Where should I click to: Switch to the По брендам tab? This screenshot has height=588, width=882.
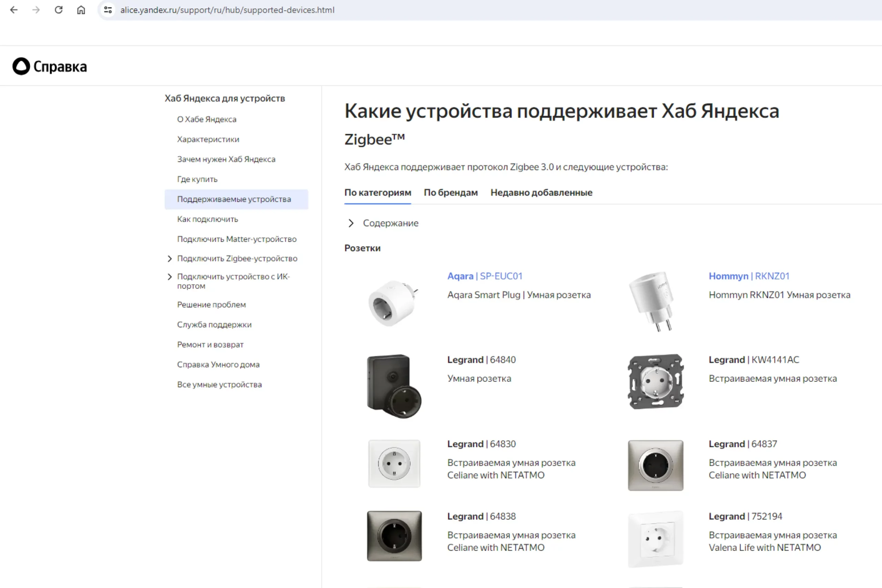click(x=450, y=193)
